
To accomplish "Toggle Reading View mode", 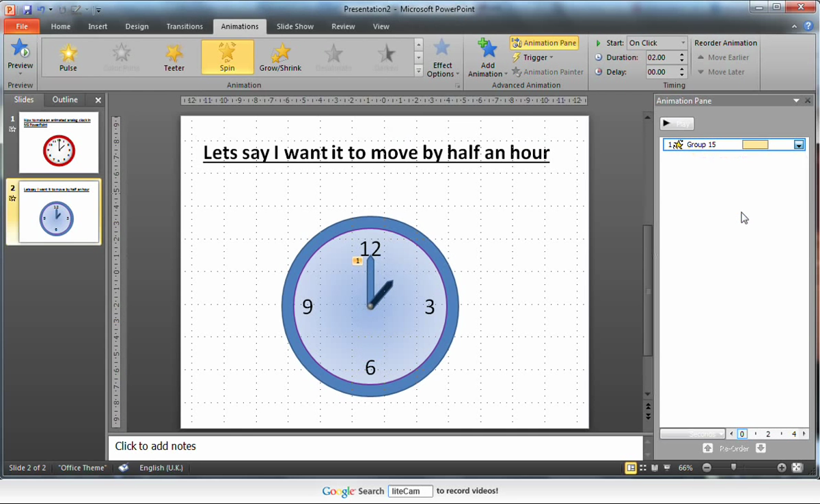I will (655, 468).
